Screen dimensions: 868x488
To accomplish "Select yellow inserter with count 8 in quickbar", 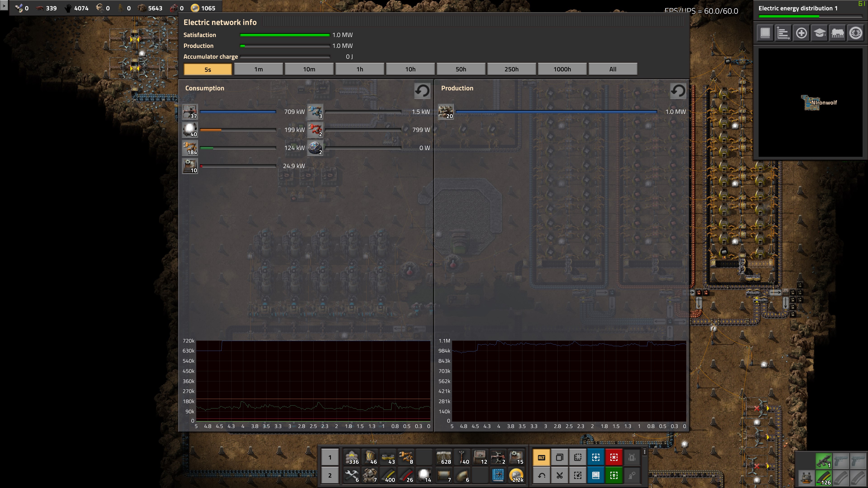I will (x=406, y=457).
